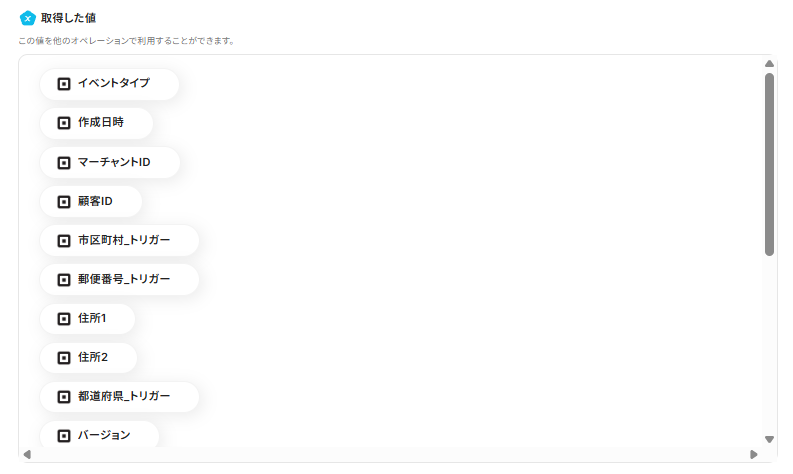Click the Square icon beside 住所1
This screenshot has width=793, height=474.
[64, 319]
